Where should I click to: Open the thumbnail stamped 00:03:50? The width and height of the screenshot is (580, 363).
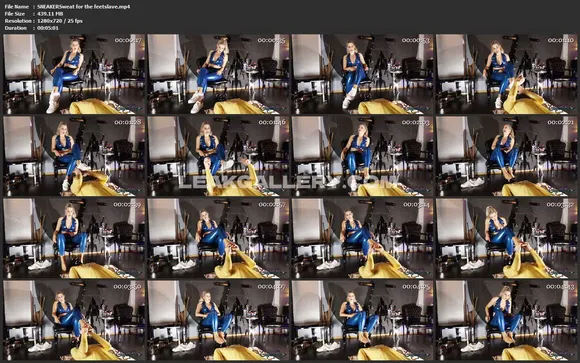[x=74, y=320]
